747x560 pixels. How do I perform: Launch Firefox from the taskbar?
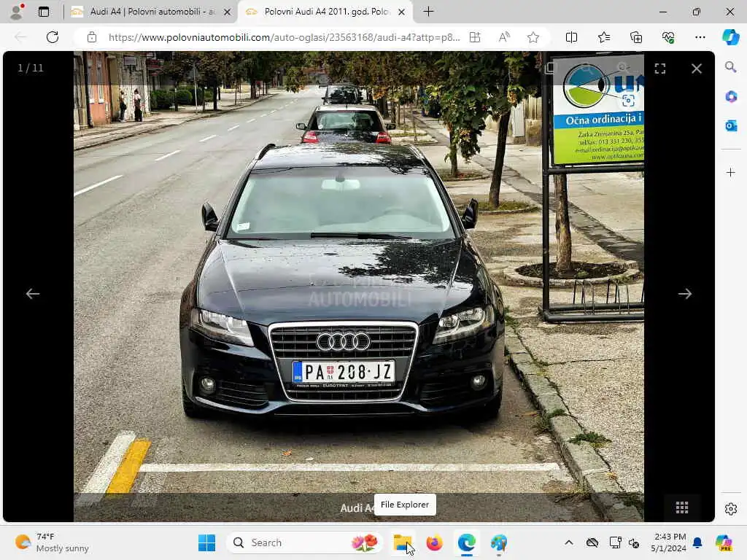click(x=434, y=542)
